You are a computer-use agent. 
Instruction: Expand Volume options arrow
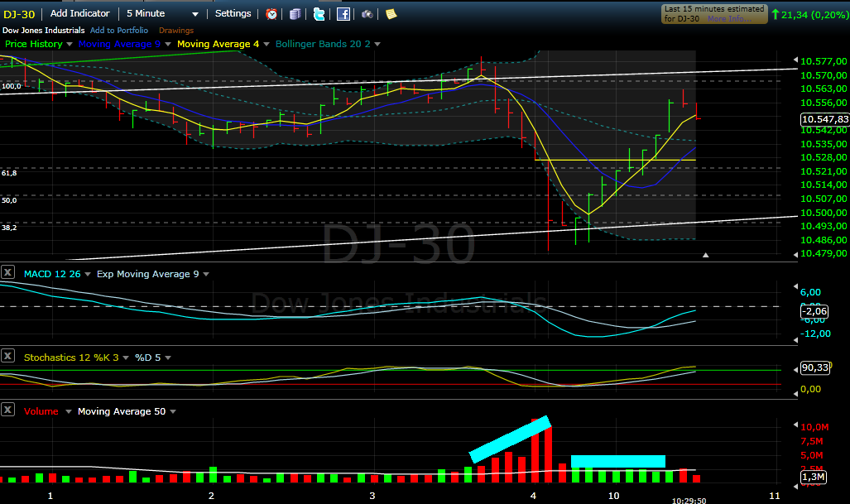point(69,412)
